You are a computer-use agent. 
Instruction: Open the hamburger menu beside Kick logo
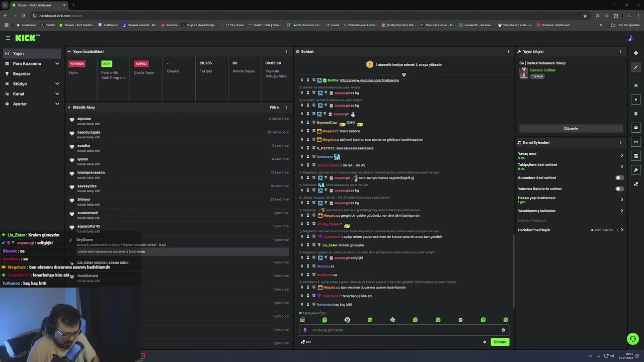[x=8, y=38]
